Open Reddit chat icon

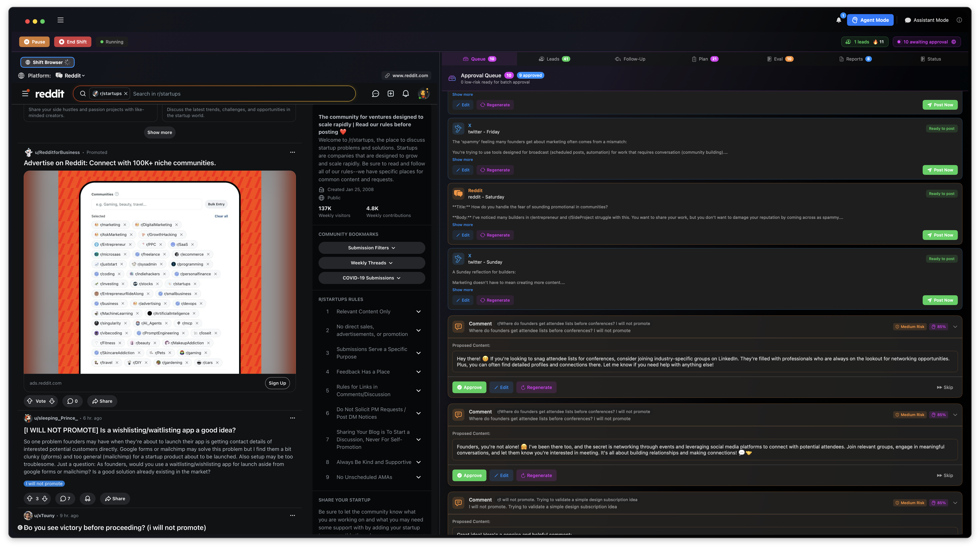375,94
